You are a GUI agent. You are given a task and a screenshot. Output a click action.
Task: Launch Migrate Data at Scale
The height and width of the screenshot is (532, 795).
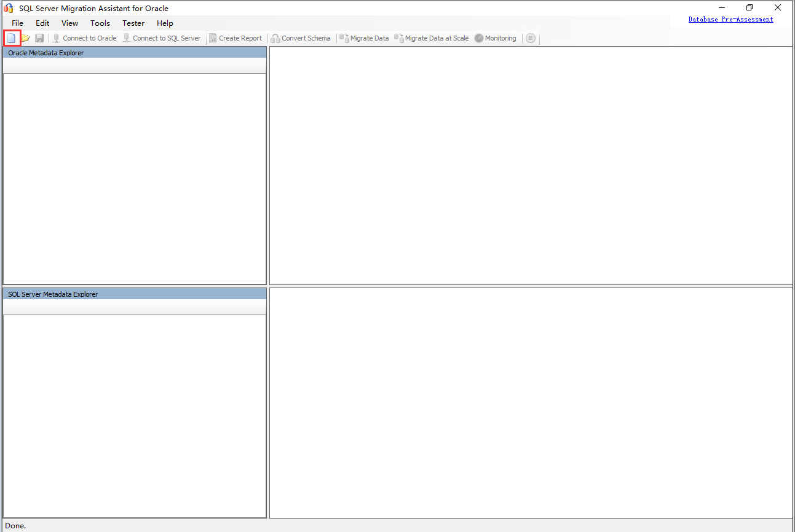click(x=432, y=38)
